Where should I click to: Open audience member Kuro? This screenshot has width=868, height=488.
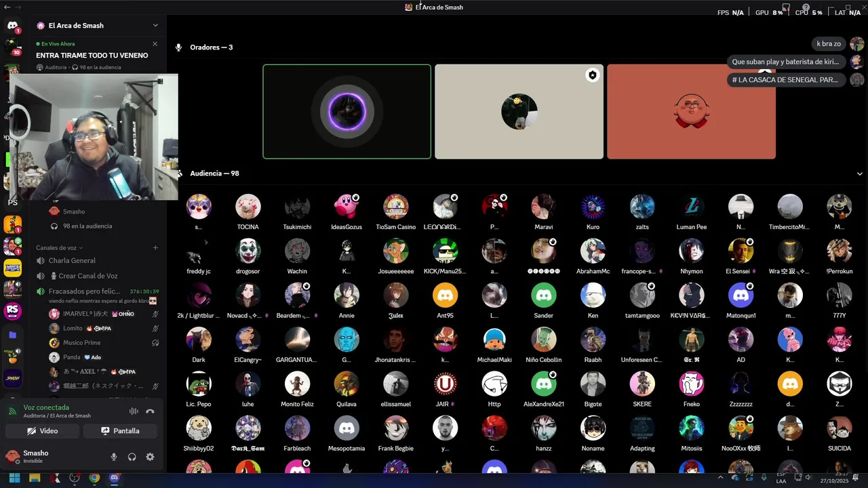pyautogui.click(x=593, y=212)
